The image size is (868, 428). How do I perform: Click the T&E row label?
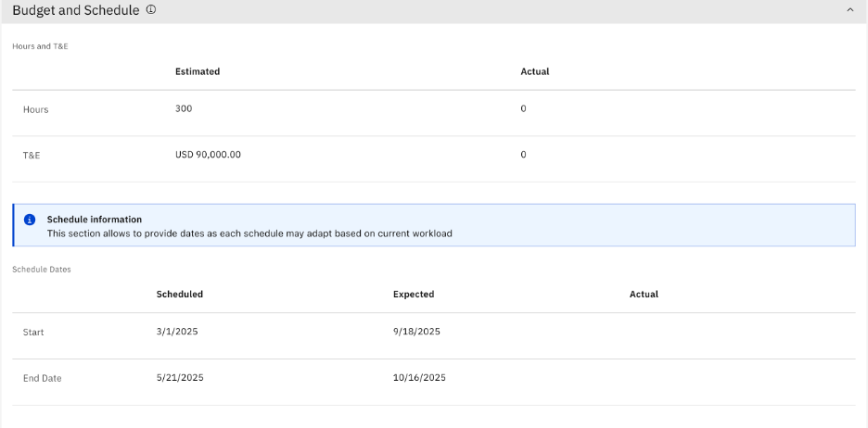coord(32,156)
